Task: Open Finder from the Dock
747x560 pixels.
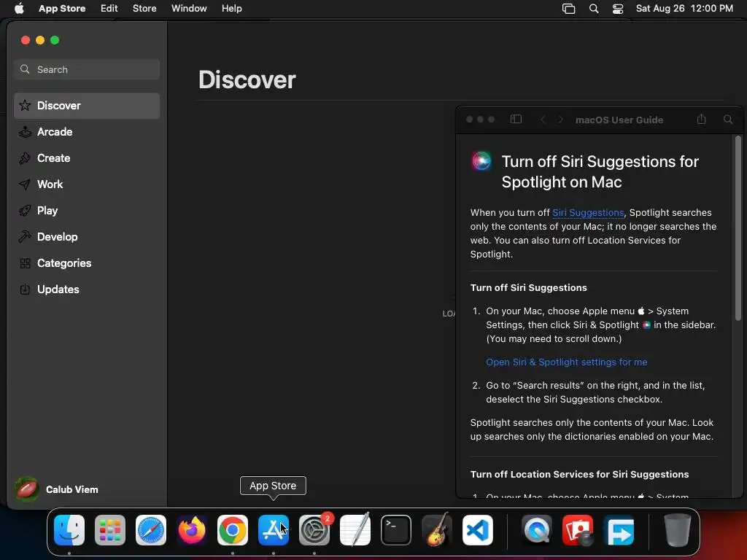Action: (69, 530)
